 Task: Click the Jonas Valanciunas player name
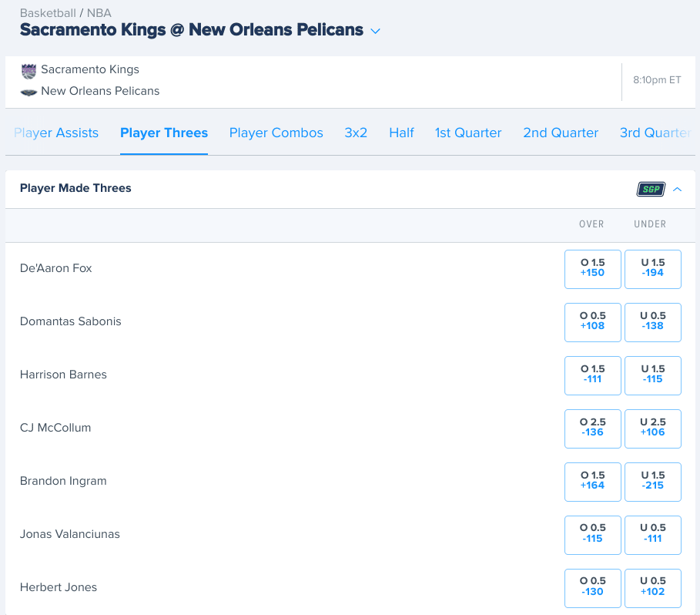click(x=70, y=534)
